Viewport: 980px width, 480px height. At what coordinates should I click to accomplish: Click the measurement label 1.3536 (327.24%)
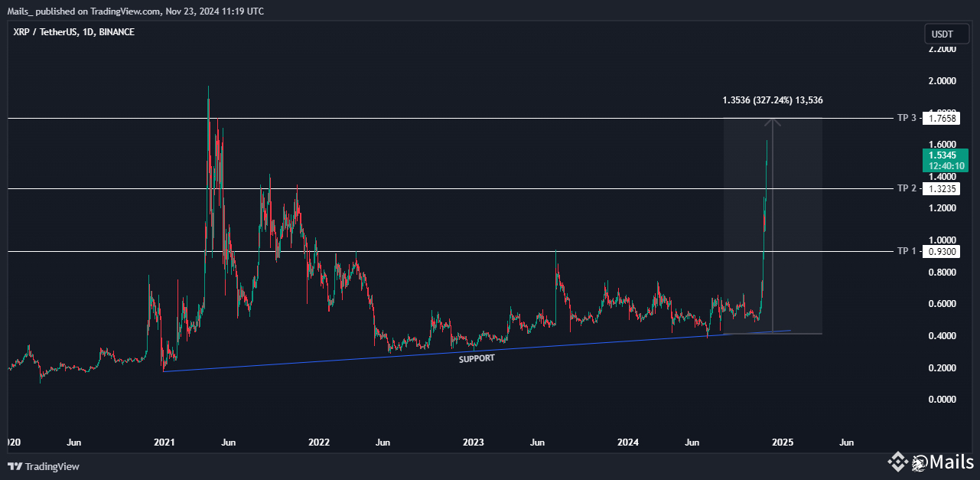[x=773, y=100]
